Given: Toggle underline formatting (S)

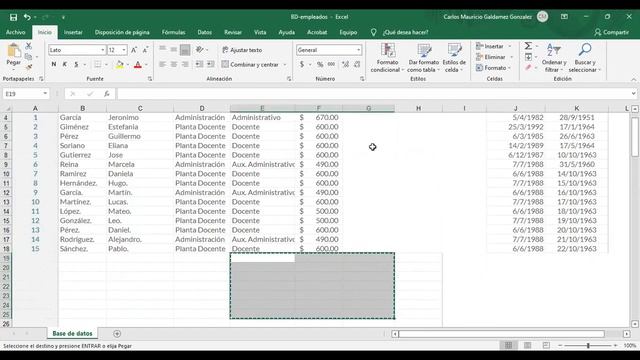Looking at the screenshot, I should (76, 64).
